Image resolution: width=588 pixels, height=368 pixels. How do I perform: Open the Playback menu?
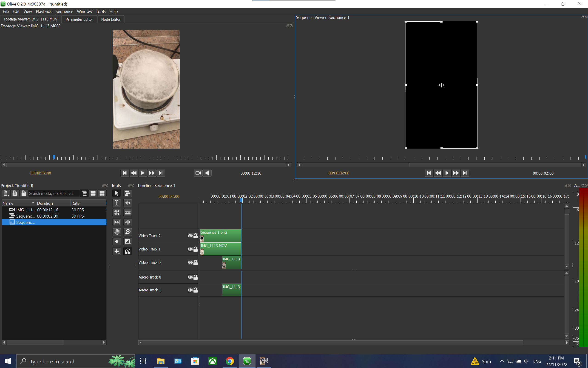[44, 11]
